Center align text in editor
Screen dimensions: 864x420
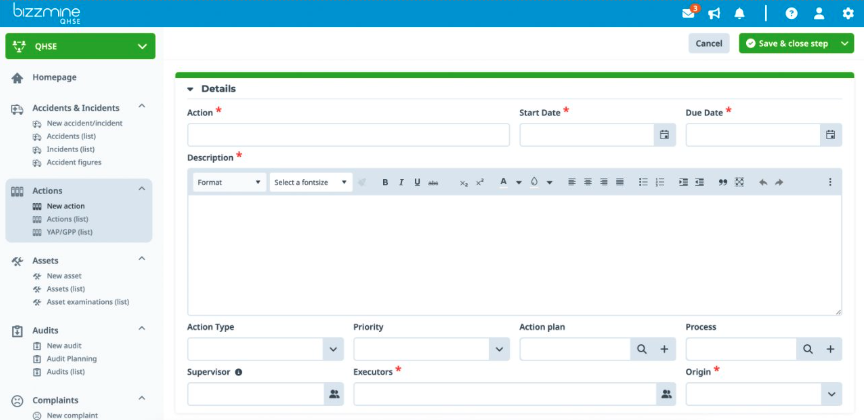pos(588,182)
